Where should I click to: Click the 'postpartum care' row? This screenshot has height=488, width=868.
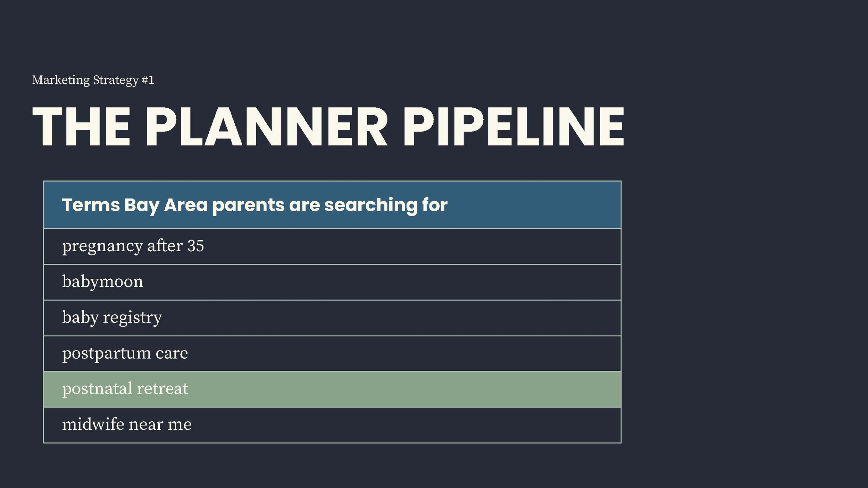tap(332, 354)
